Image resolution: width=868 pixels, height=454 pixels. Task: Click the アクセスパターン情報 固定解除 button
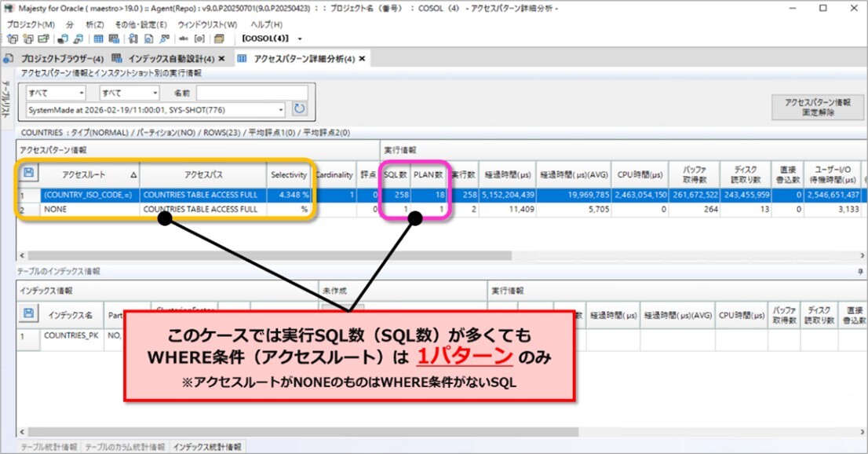click(817, 108)
